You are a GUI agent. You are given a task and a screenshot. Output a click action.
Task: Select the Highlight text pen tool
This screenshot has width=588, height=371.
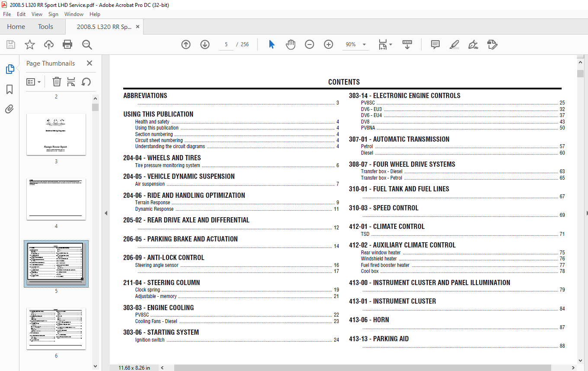(x=454, y=44)
